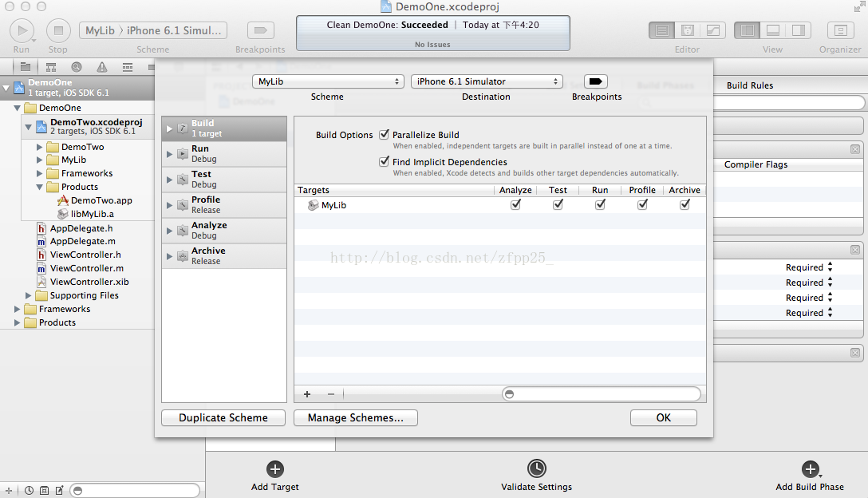The width and height of the screenshot is (868, 498).
Task: Select the Version editor icon
Action: [713, 30]
